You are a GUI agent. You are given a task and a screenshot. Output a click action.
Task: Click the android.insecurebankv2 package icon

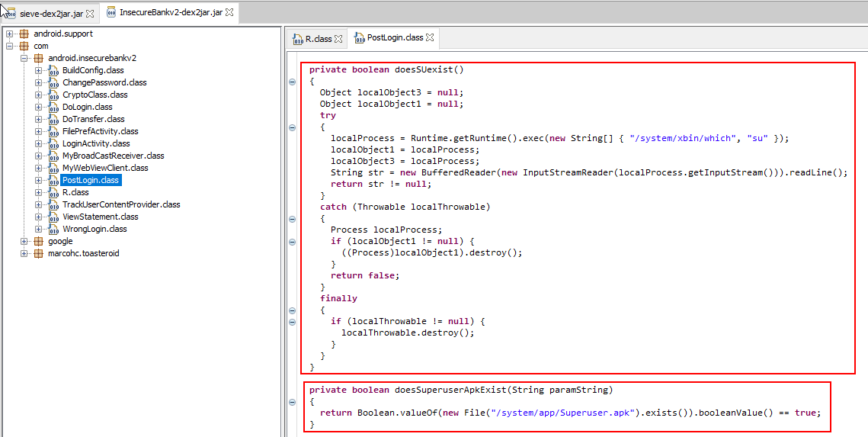tap(39, 58)
